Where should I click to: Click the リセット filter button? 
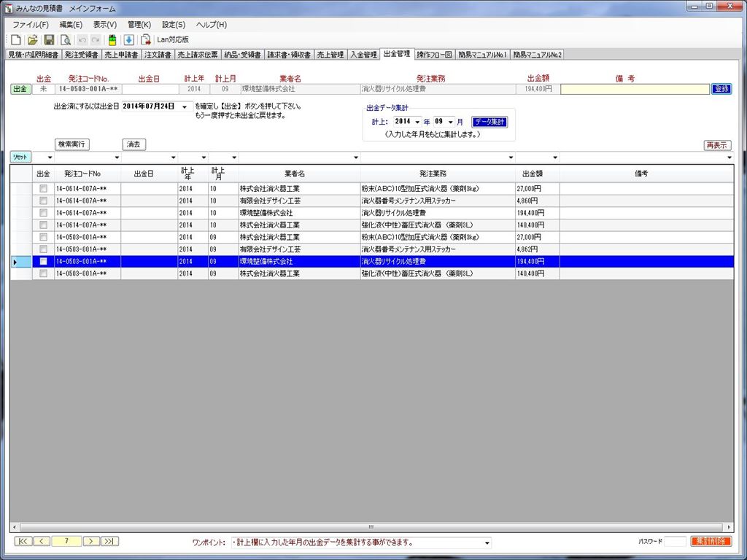[20, 157]
